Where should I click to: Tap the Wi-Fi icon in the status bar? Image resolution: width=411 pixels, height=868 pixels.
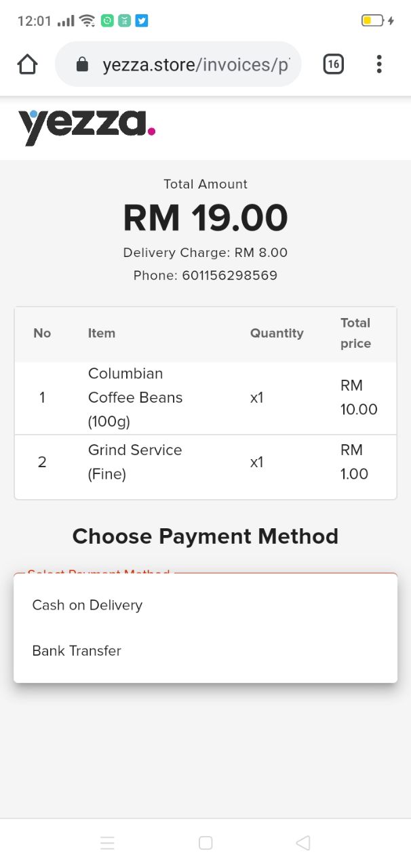87,20
